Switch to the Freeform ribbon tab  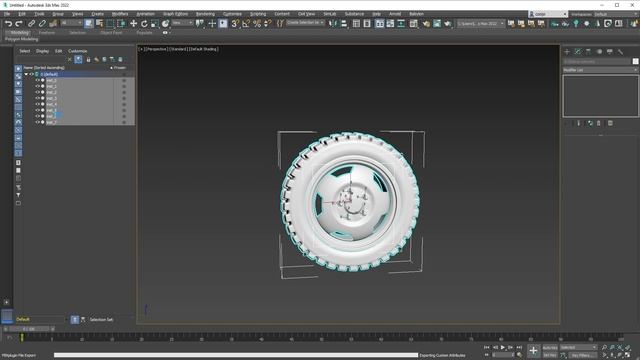tap(47, 33)
